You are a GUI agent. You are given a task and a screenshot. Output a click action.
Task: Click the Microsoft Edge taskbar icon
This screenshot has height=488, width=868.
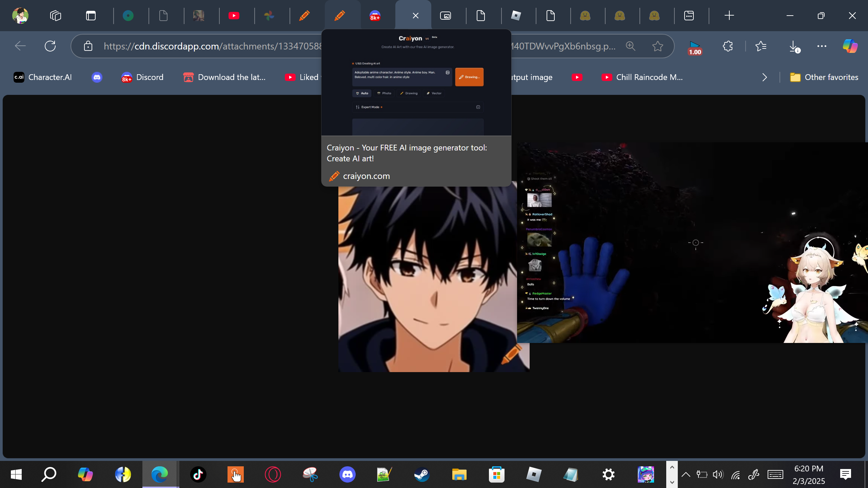click(160, 474)
